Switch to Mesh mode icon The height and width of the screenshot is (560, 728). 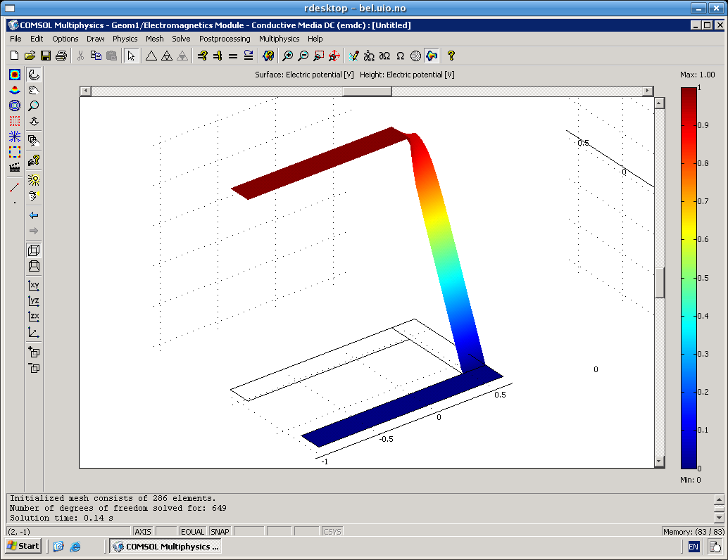point(416,56)
